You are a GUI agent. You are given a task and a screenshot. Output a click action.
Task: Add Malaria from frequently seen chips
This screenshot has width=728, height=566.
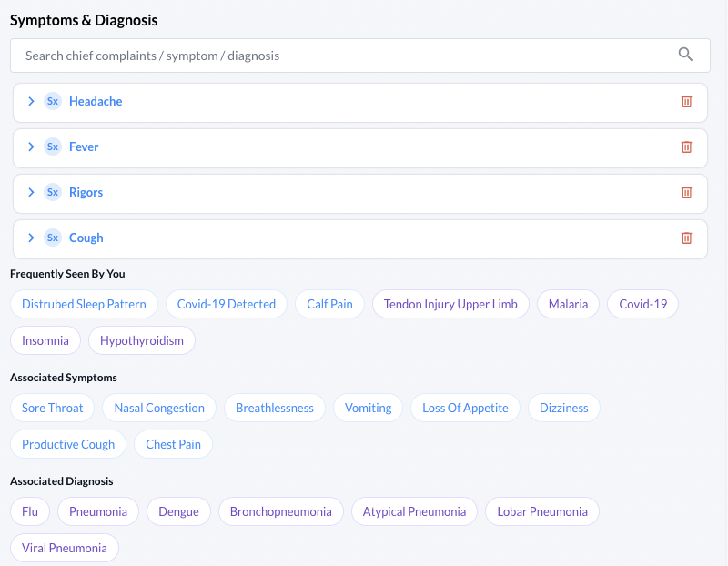tap(568, 304)
